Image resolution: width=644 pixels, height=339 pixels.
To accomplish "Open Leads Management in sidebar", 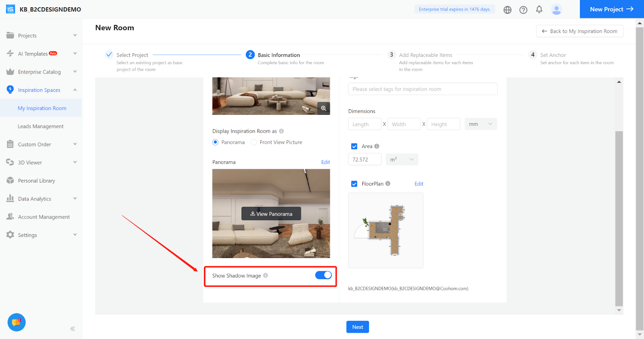I will pos(41,126).
